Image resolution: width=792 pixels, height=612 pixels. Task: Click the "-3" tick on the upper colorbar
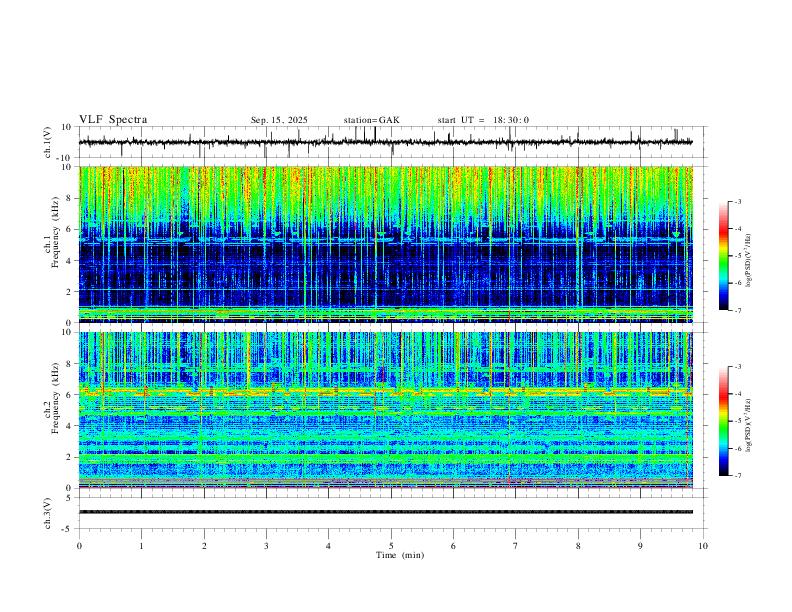pos(738,201)
